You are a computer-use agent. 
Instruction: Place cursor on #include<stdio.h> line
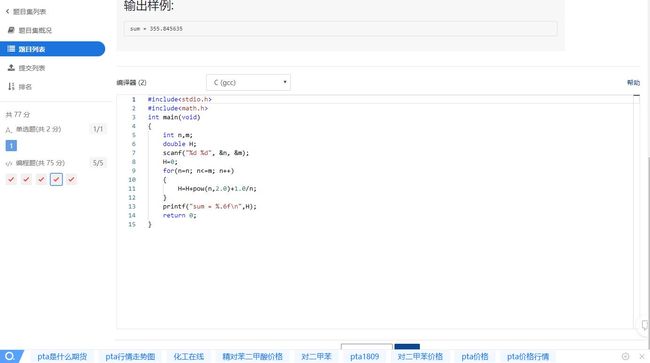pyautogui.click(x=179, y=99)
